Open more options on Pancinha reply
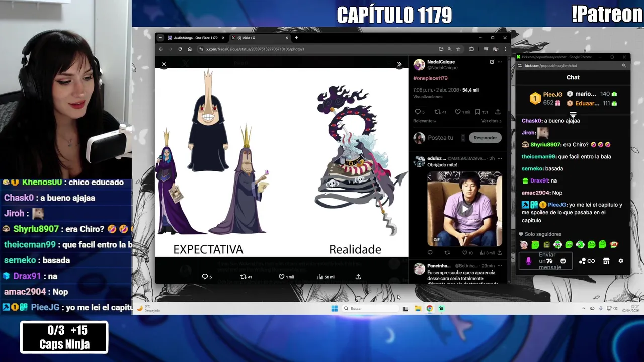This screenshot has width=644, height=362. pos(500,266)
